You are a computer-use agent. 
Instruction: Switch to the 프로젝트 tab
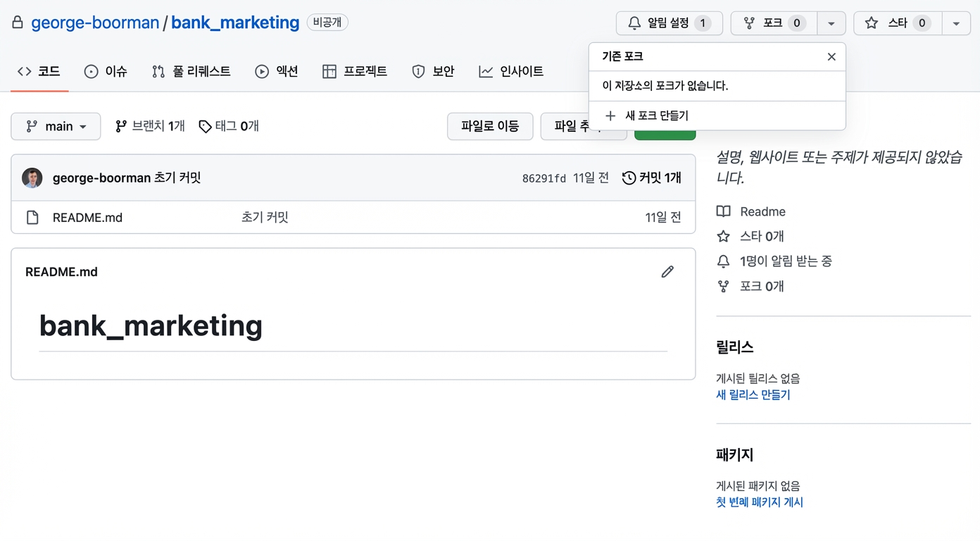click(355, 71)
